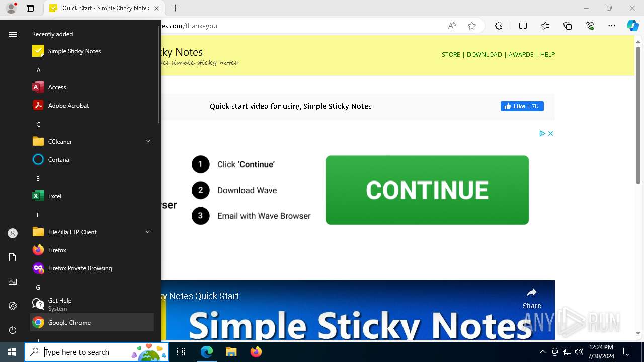Expand the CCleaner folder
Screen dimensions: 644x362
[92, 141]
